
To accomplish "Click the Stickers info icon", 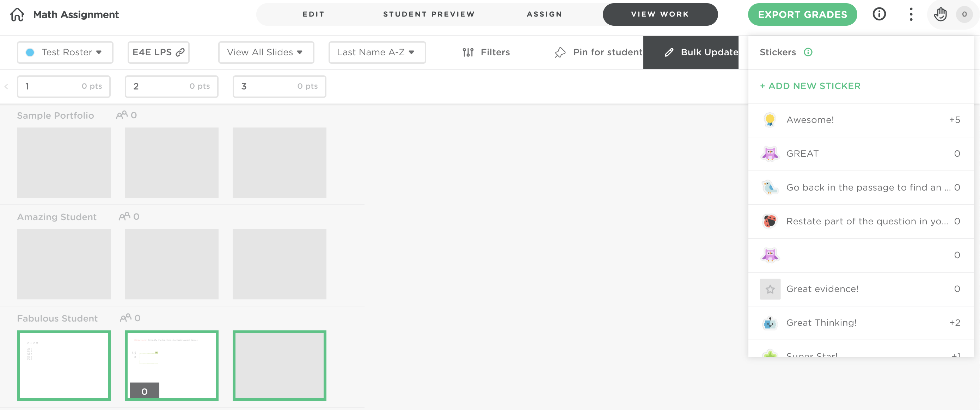I will (808, 52).
